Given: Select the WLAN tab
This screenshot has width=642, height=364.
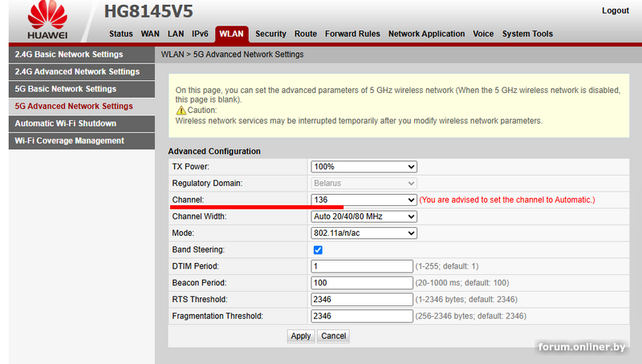Looking at the screenshot, I should (x=231, y=34).
